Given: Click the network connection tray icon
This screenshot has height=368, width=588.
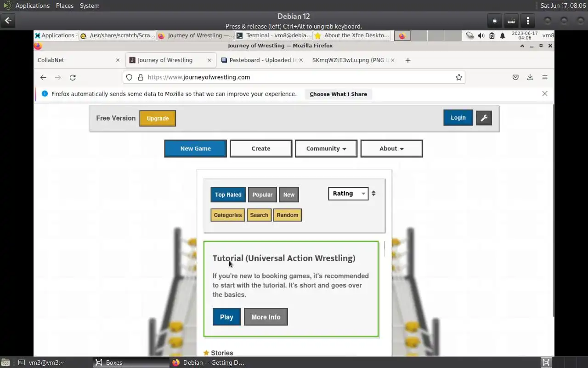Looking at the screenshot, I should [x=469, y=35].
